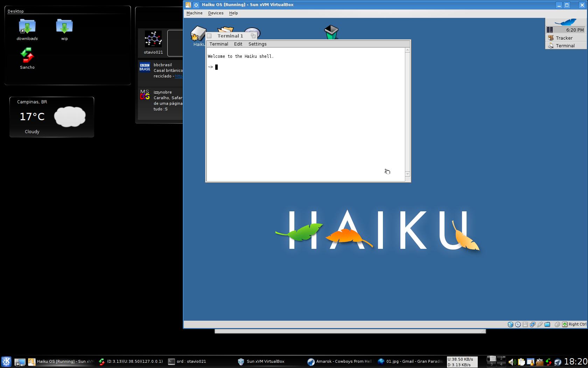Screen dimensions: 588x368
Task: Select the Terminal 1 window tab
Action: 230,36
